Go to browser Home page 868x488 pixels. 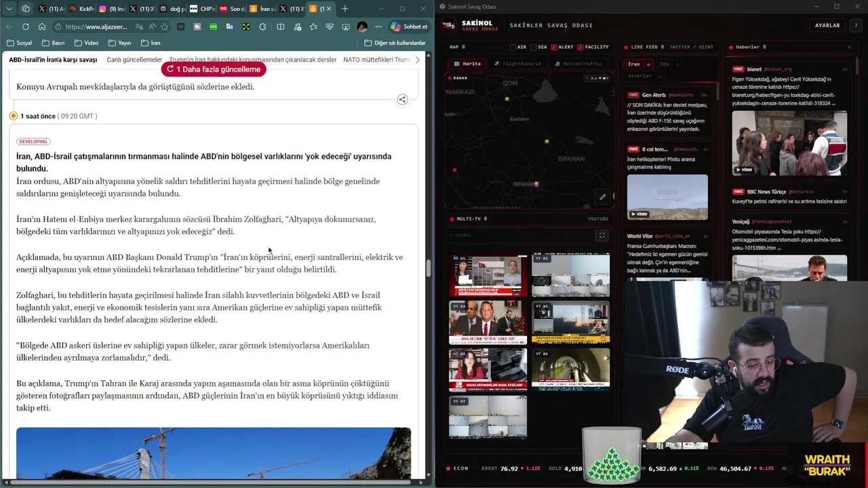pyautogui.click(x=42, y=26)
